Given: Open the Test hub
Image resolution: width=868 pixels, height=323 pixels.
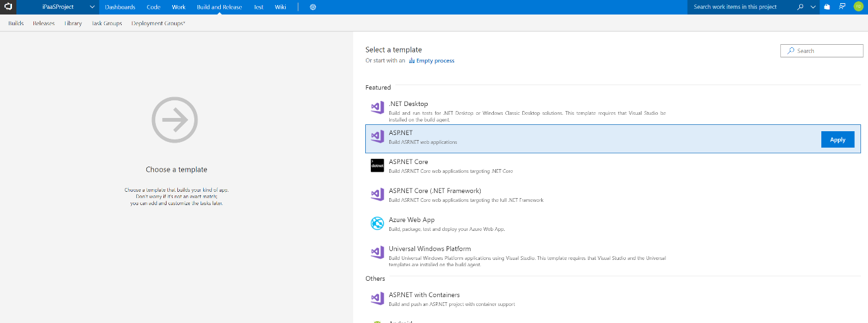Looking at the screenshot, I should [x=259, y=7].
